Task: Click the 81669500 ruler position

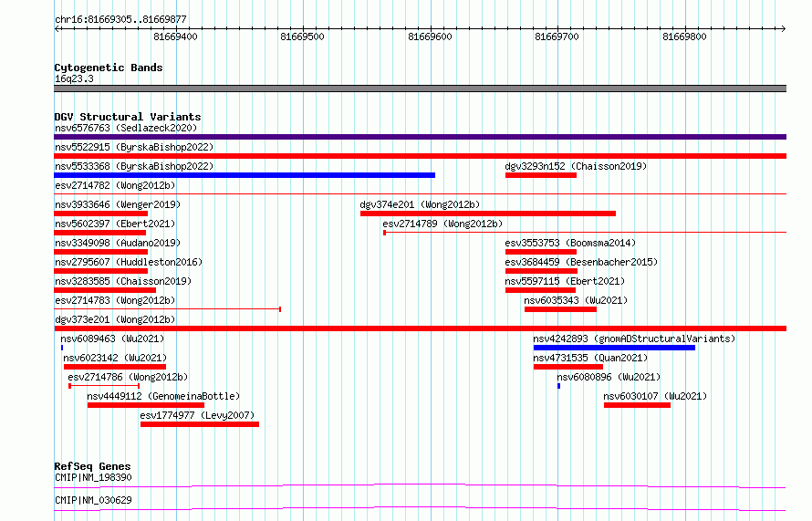Action: [302, 36]
